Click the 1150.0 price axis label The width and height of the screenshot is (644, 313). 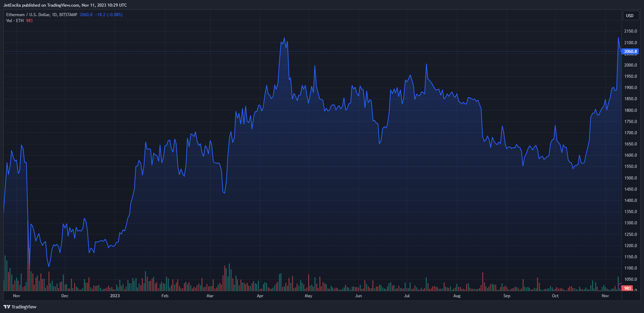(x=630, y=257)
